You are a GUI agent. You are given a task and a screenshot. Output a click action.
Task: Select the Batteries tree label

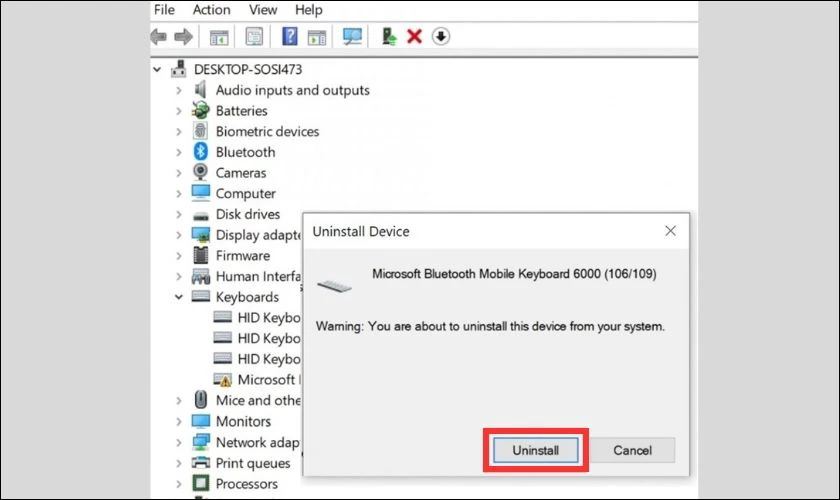coord(242,111)
